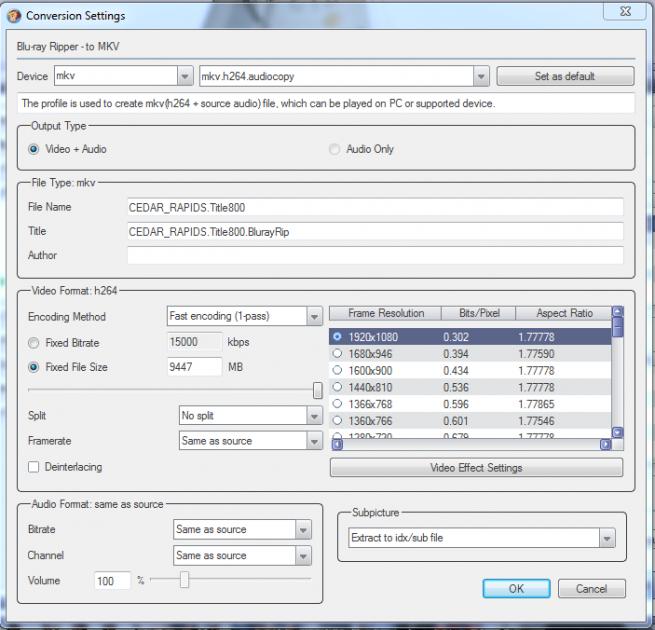Select Audio Only output type
The image size is (655, 630).
click(335, 149)
